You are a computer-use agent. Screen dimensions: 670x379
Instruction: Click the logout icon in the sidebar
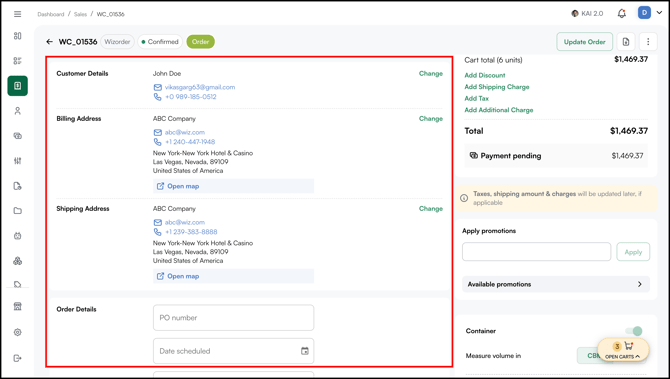18,358
